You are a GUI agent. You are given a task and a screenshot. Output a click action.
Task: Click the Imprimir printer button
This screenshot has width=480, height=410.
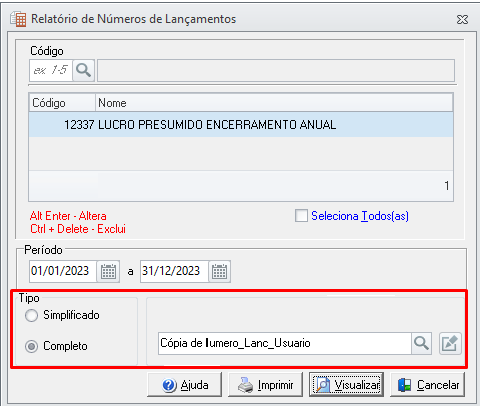(x=265, y=385)
